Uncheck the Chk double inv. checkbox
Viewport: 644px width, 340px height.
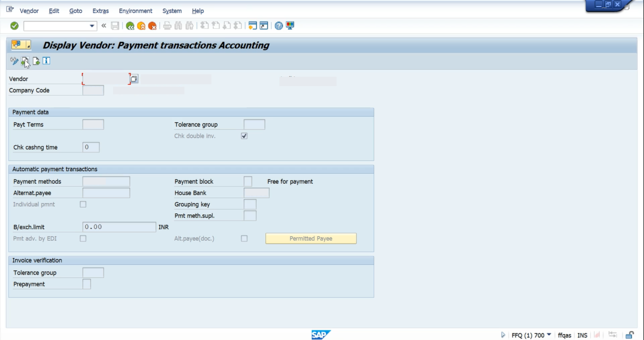[244, 136]
